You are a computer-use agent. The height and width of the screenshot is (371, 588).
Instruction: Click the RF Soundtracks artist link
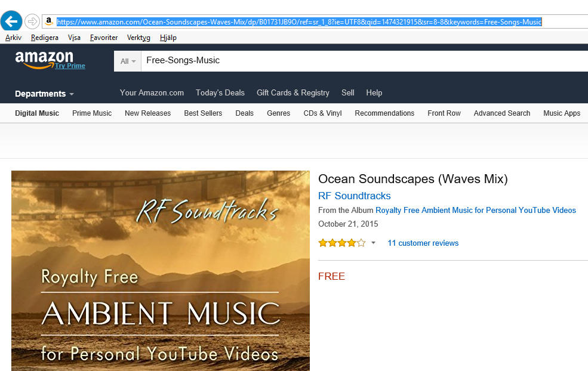pos(355,196)
